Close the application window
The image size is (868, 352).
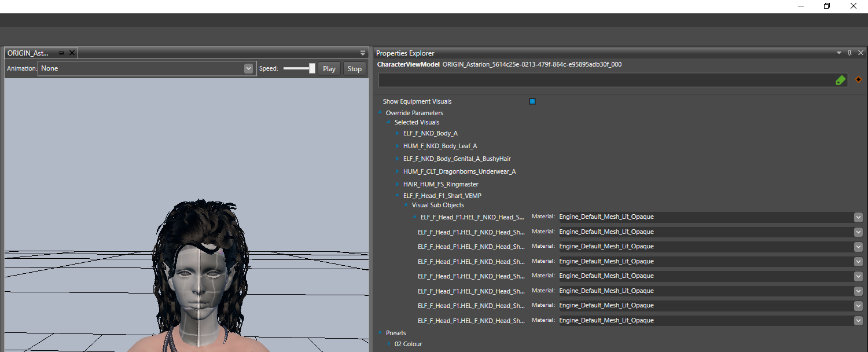(x=854, y=6)
